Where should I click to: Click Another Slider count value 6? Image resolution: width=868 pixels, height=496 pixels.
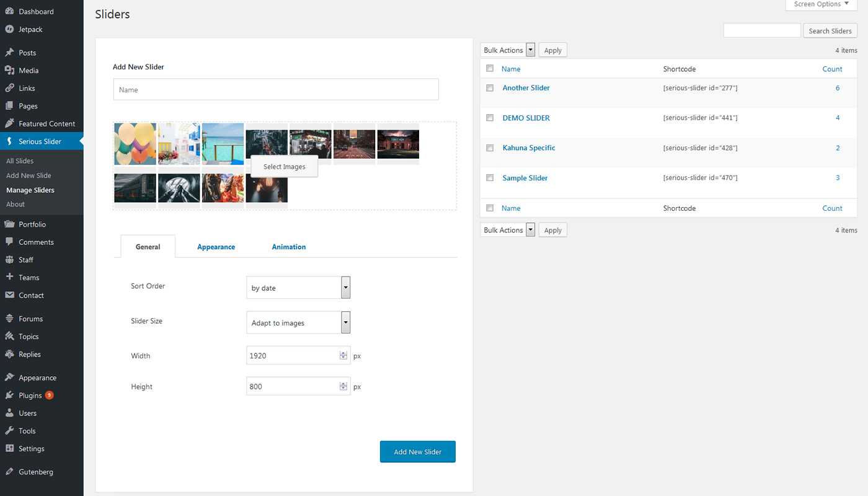[838, 88]
